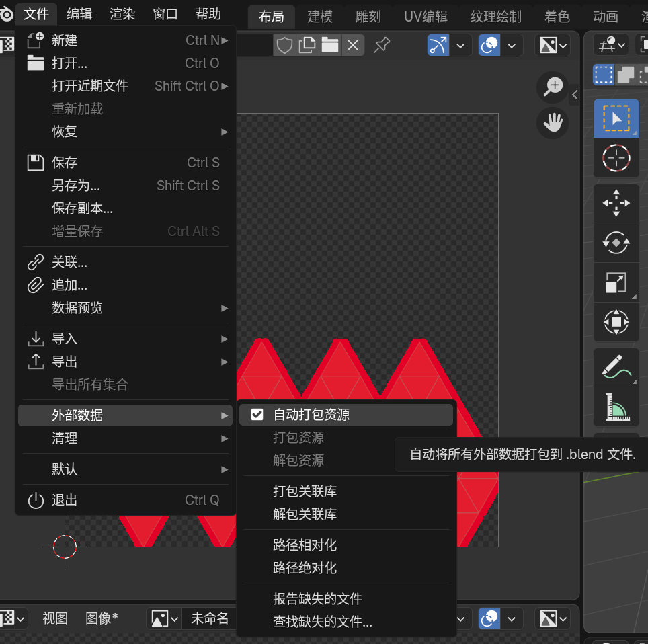Choose 查找缺失的文件... in the submenu
This screenshot has width=648, height=644.
click(346, 621)
